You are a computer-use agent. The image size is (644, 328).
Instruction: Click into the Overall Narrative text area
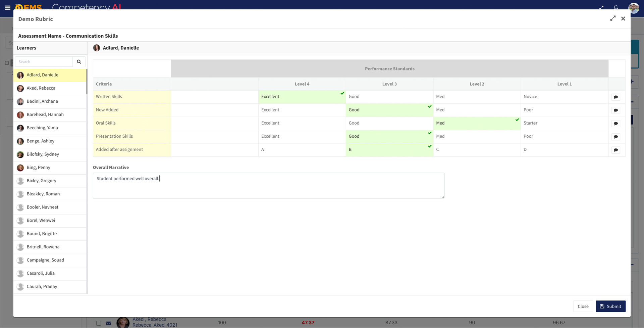pyautogui.click(x=268, y=186)
